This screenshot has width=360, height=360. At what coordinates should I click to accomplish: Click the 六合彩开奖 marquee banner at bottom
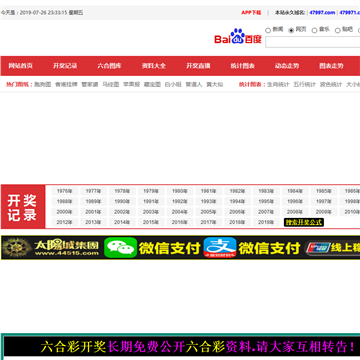click(182, 347)
